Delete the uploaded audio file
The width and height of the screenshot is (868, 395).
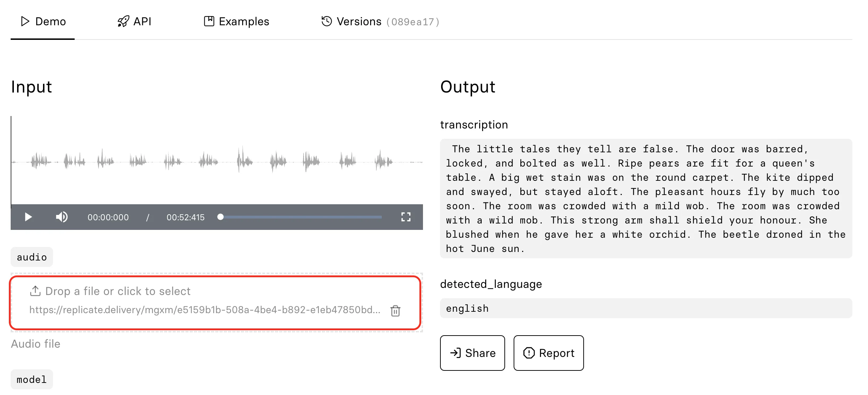pyautogui.click(x=395, y=311)
